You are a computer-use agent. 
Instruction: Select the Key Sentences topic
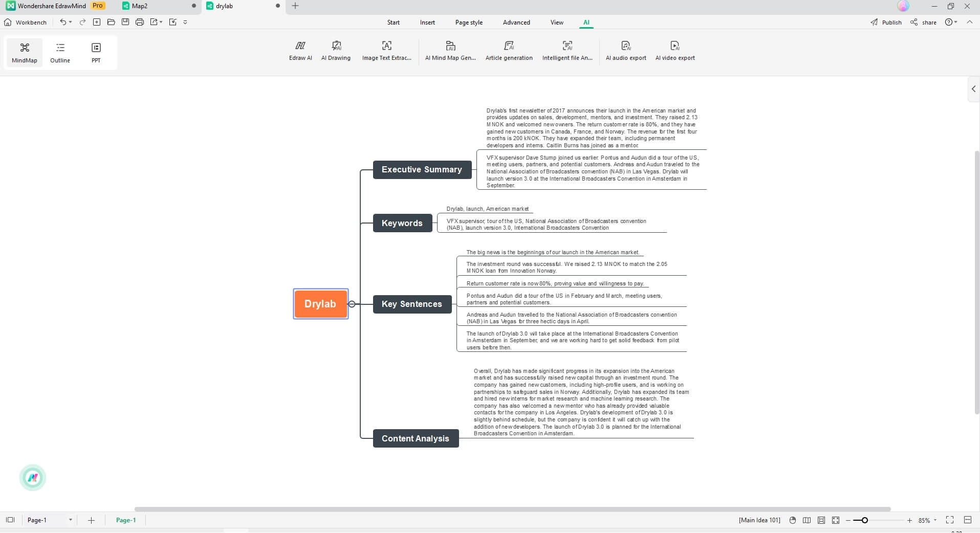(412, 304)
